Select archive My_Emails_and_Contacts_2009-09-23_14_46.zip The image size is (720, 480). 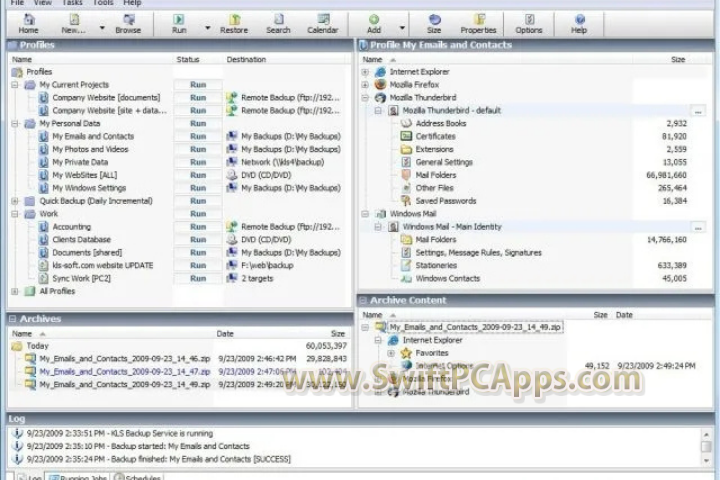[x=124, y=359]
